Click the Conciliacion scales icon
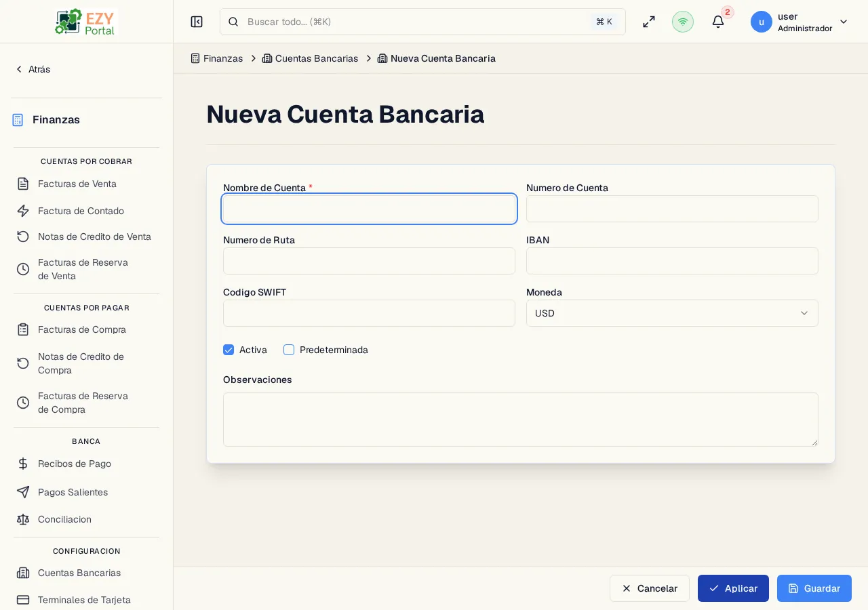Viewport: 868px width, 610px height. tap(23, 519)
